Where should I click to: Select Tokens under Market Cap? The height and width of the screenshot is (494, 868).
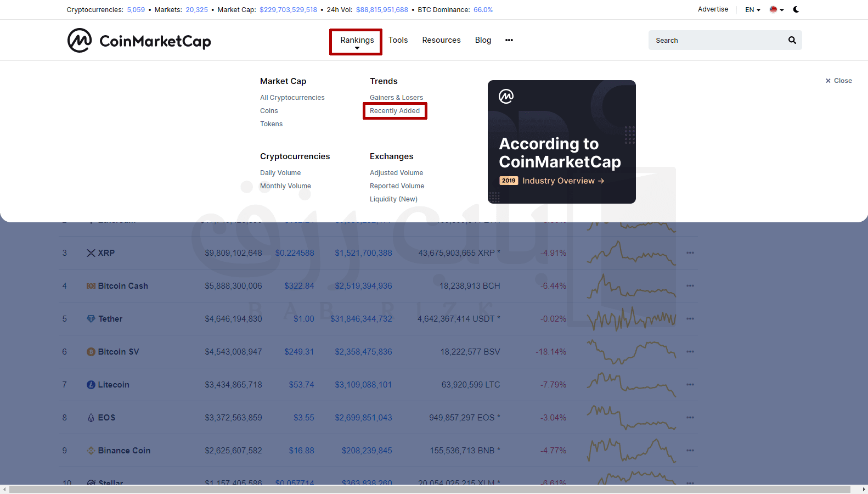271,124
